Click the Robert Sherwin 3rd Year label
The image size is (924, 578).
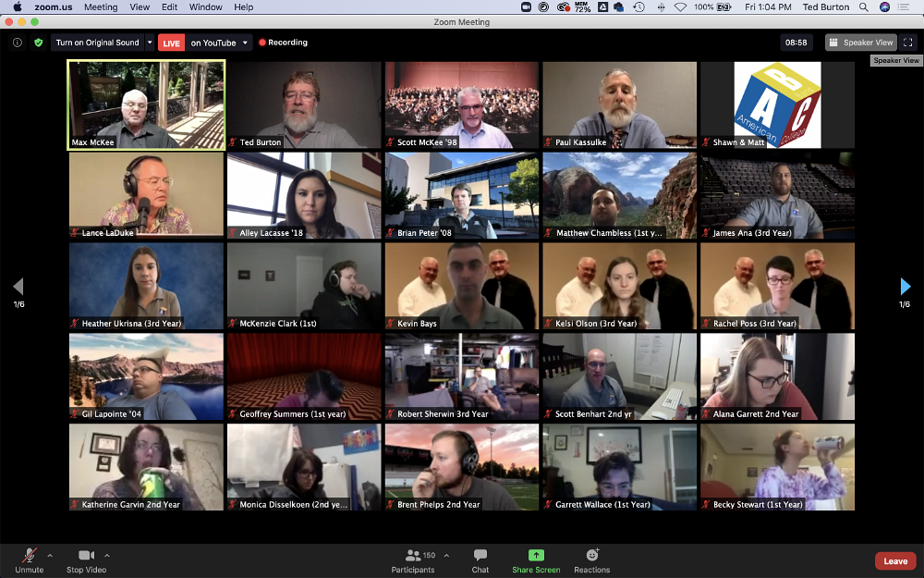(x=443, y=414)
